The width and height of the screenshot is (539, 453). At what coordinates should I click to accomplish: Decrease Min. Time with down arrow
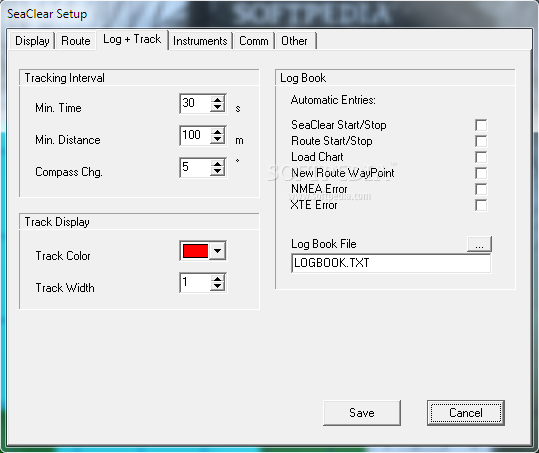(x=218, y=107)
